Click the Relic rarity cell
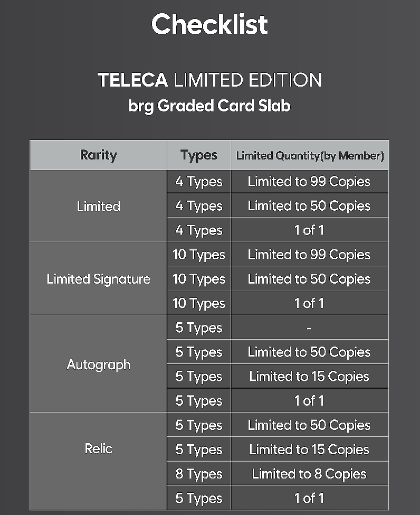 pos(99,462)
